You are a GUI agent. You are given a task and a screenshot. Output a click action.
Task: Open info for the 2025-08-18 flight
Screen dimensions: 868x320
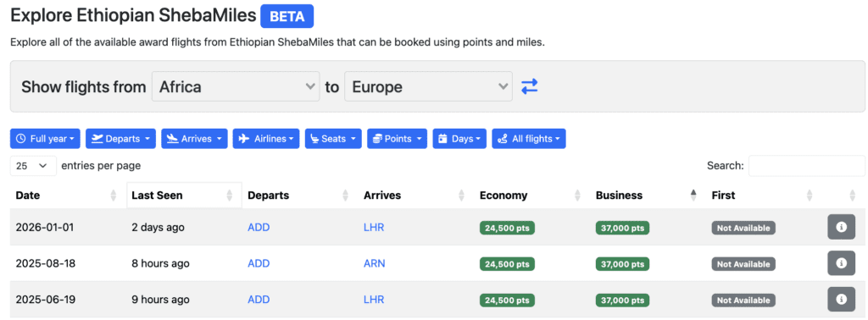(x=841, y=263)
